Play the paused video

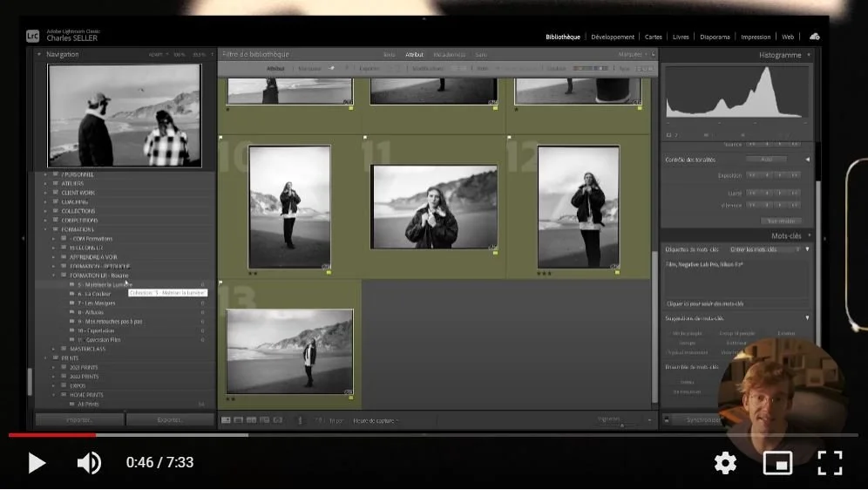37,463
